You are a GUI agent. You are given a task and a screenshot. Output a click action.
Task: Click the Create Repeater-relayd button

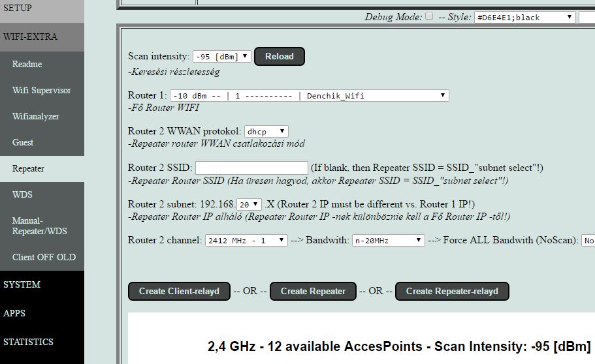pyautogui.click(x=452, y=291)
